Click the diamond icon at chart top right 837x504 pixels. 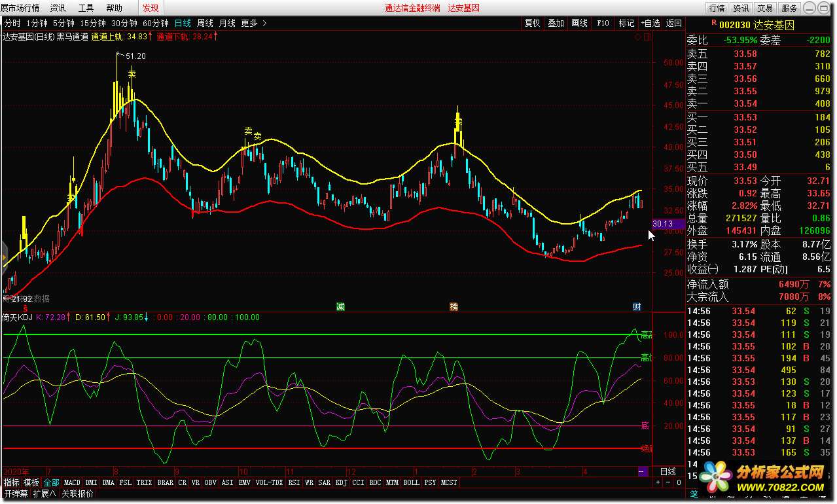(x=638, y=37)
